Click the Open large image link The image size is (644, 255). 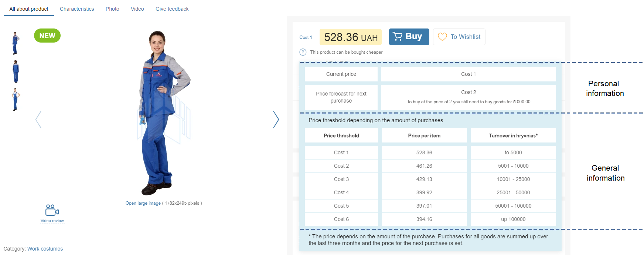[143, 203]
